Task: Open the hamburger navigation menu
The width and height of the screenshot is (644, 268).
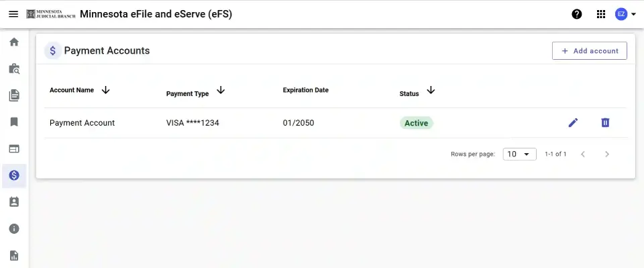Action: 13,14
